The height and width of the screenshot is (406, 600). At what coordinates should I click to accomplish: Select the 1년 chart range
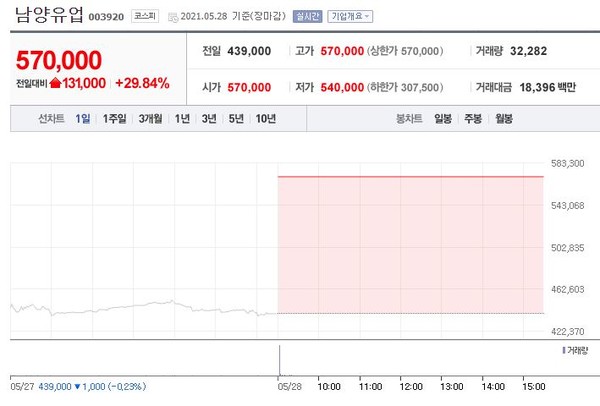point(182,119)
